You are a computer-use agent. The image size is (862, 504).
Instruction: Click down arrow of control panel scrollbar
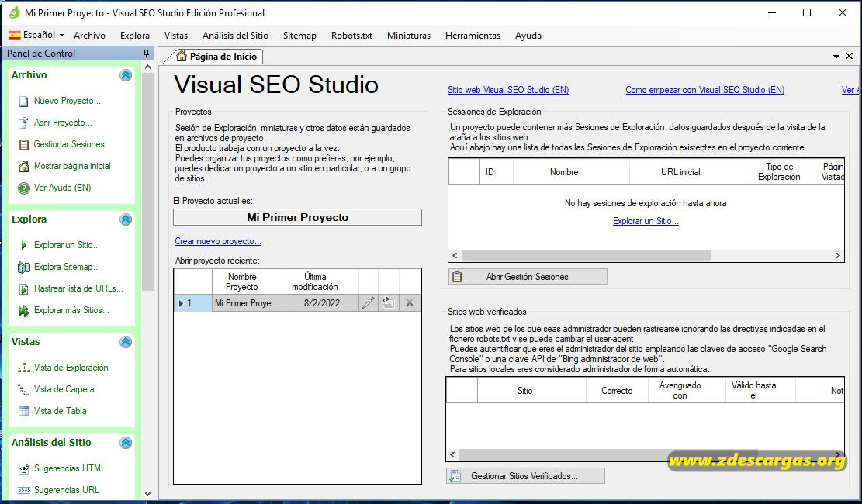pos(147,494)
